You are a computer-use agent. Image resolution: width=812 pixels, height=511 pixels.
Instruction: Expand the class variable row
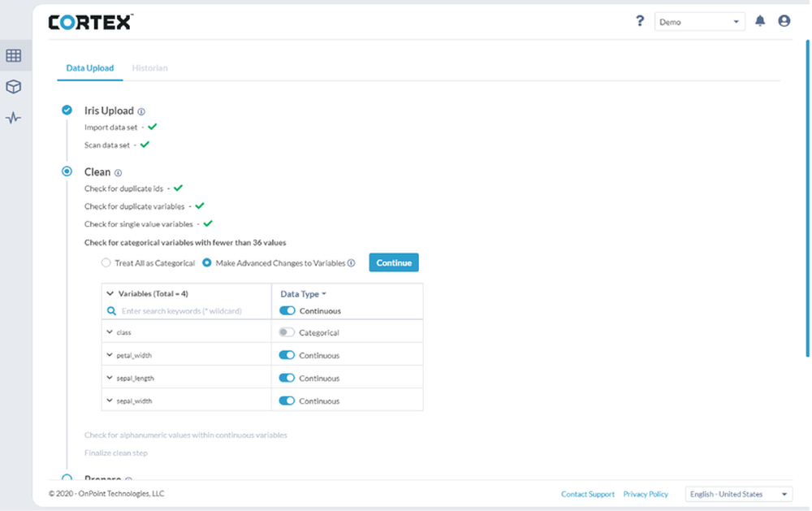point(110,331)
